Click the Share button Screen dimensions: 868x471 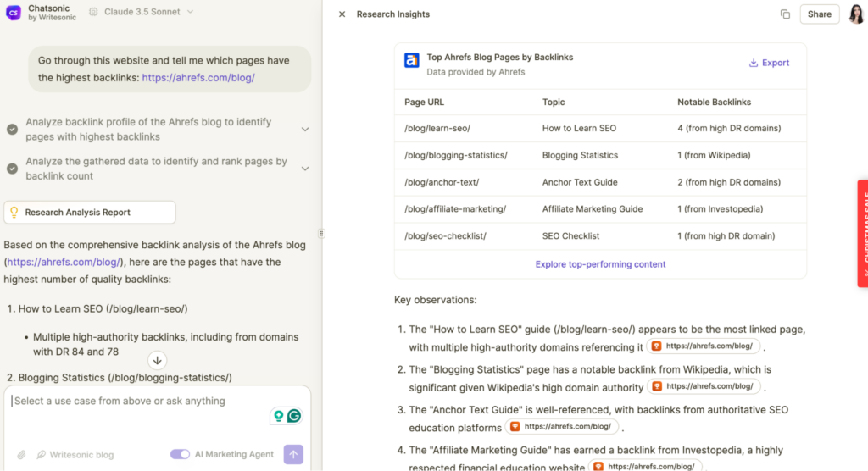point(820,14)
